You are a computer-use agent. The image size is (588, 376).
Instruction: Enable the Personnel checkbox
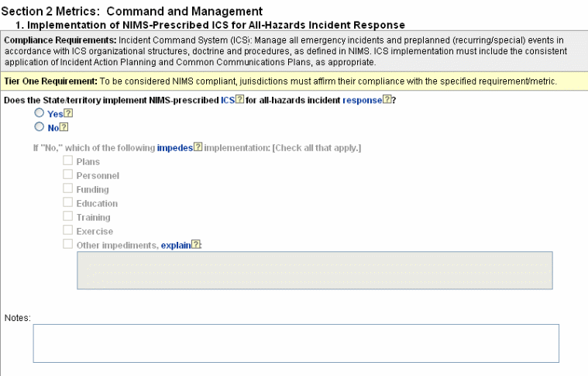tap(68, 175)
